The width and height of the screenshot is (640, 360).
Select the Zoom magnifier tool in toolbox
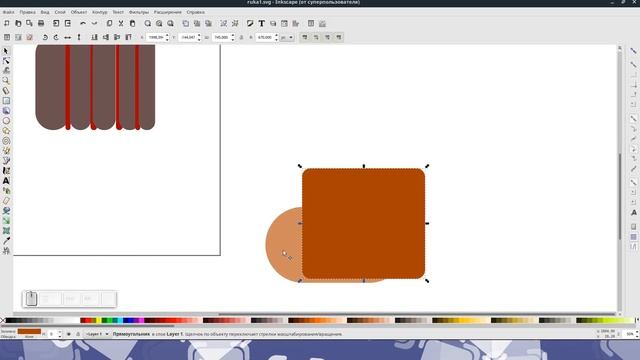[6, 81]
